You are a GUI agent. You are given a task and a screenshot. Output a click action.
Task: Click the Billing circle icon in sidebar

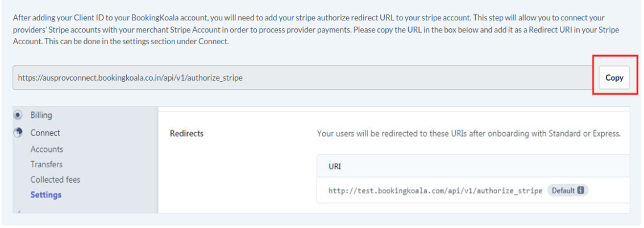(18, 115)
